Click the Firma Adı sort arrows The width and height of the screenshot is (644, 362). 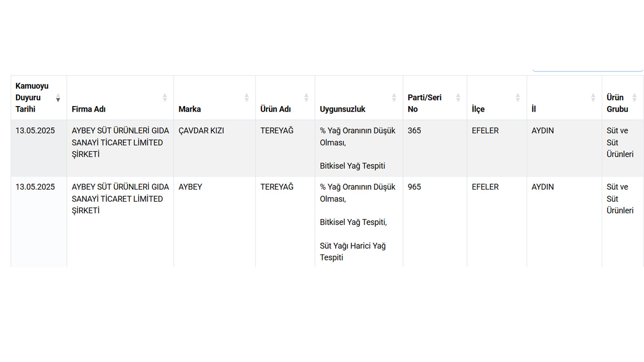click(165, 98)
